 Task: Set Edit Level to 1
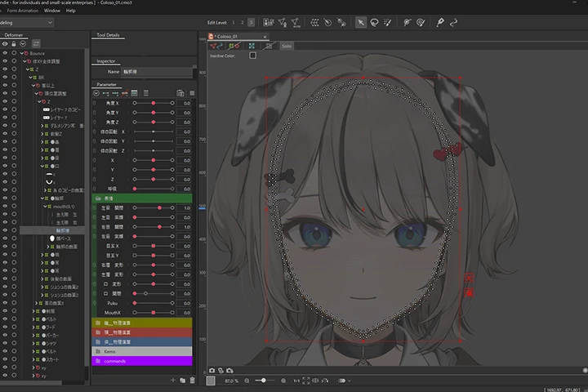pos(234,23)
